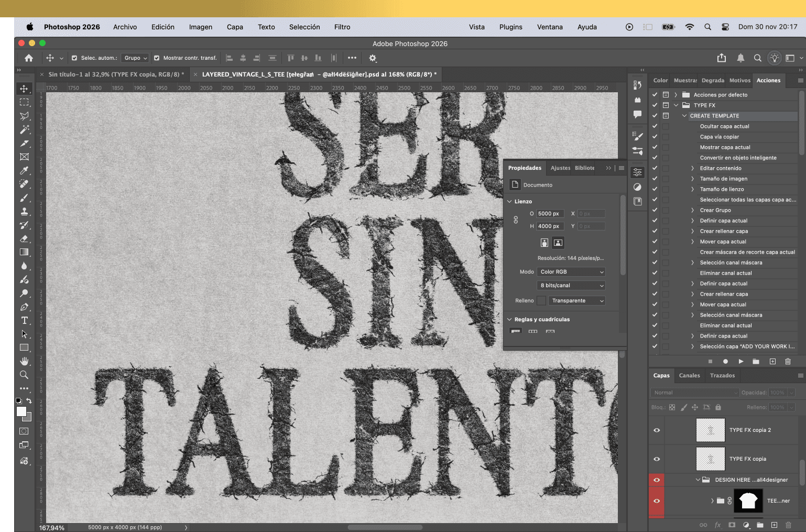This screenshot has height=532, width=806.
Task: Open the Filtro menu
Action: coord(342,27)
